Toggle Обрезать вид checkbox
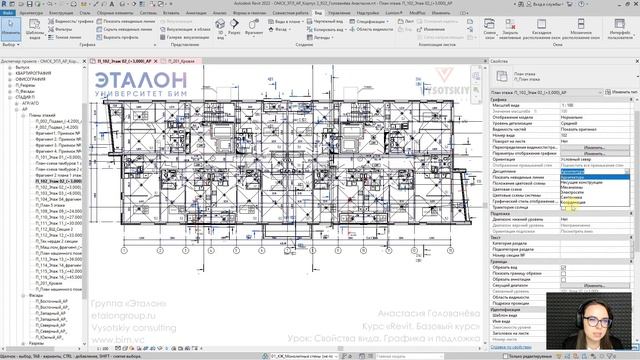This screenshot has width=640, height=360. [563, 267]
